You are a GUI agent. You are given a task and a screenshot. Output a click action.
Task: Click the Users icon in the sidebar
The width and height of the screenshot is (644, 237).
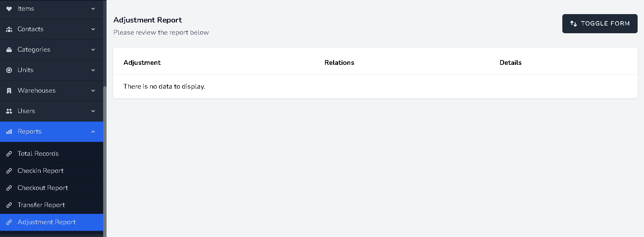[9, 111]
